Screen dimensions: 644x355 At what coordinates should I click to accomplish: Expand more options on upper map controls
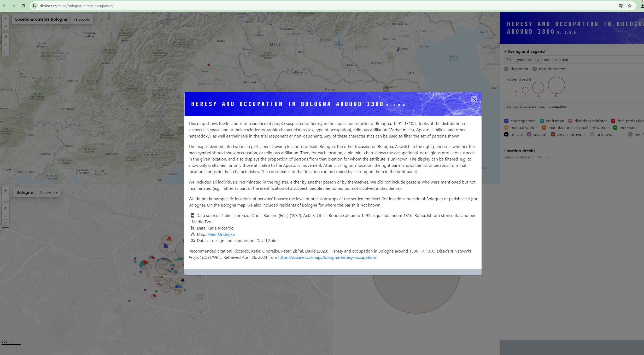6,44
